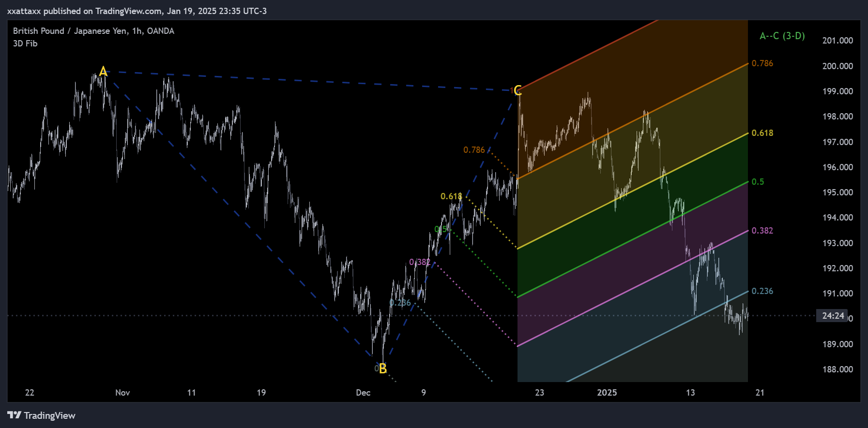Click the orange 0.786 label on the B-C leg
The image size is (868, 428).
point(474,150)
